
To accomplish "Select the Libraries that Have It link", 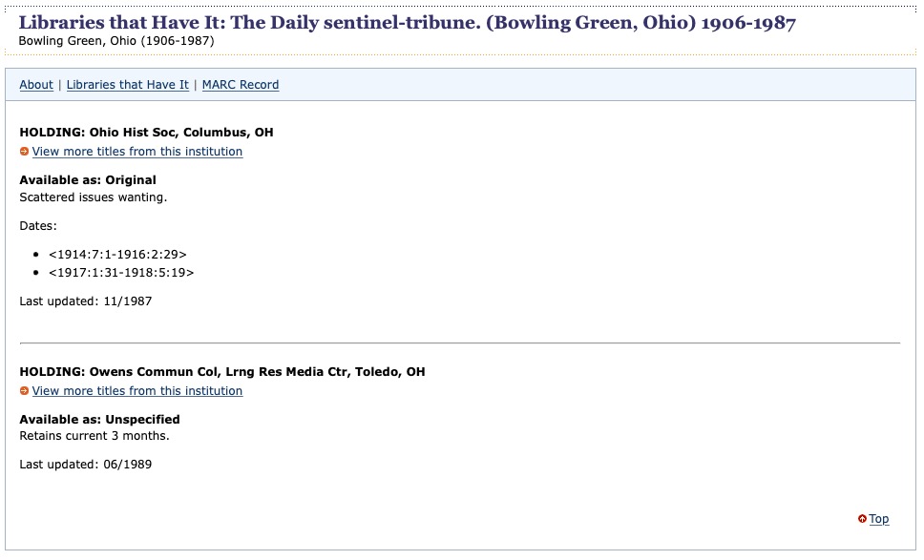I will (x=128, y=85).
